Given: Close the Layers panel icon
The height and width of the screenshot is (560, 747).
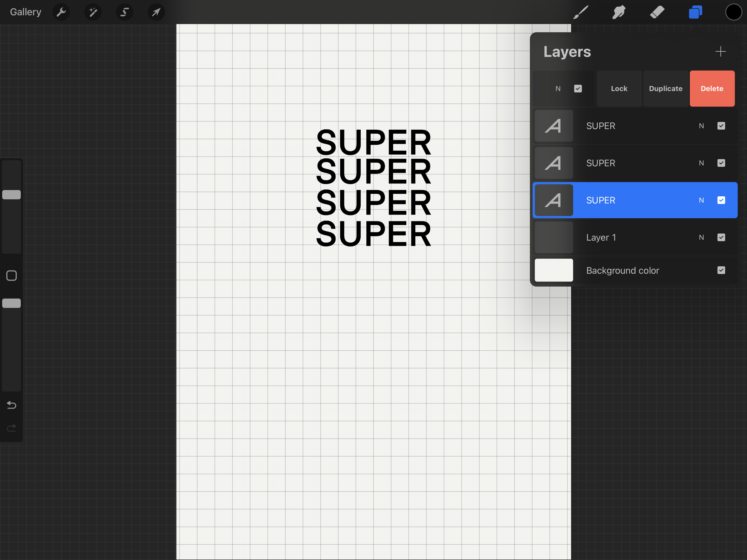Looking at the screenshot, I should (695, 13).
